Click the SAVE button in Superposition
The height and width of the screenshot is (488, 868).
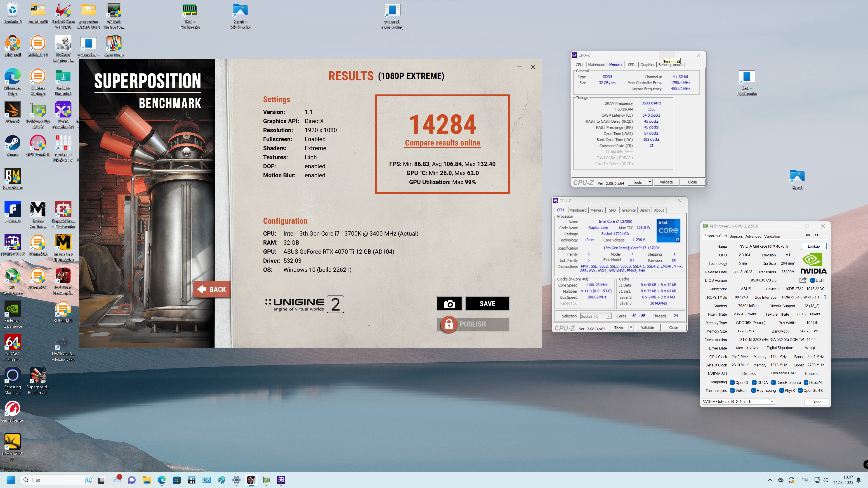(x=487, y=304)
